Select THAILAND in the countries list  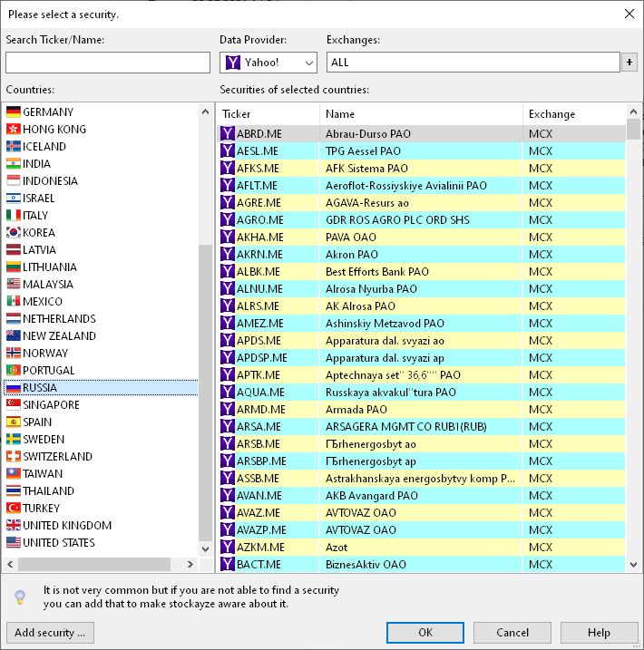click(102, 490)
